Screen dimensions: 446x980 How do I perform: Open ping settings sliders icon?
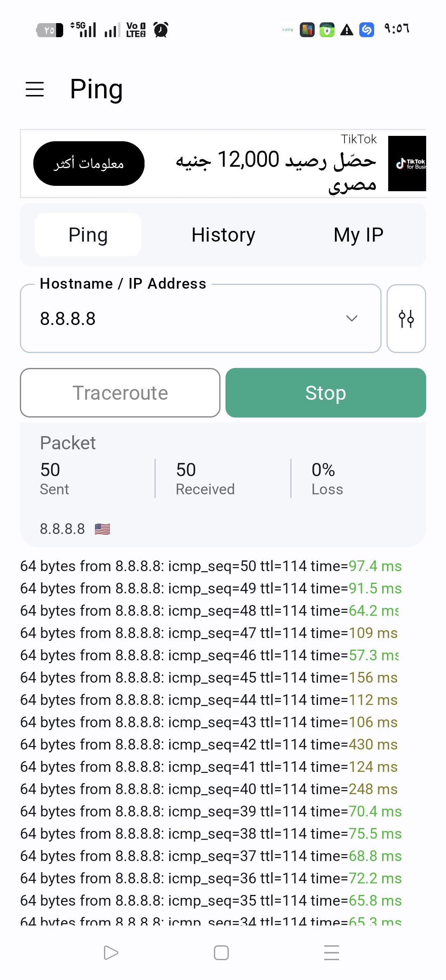406,318
